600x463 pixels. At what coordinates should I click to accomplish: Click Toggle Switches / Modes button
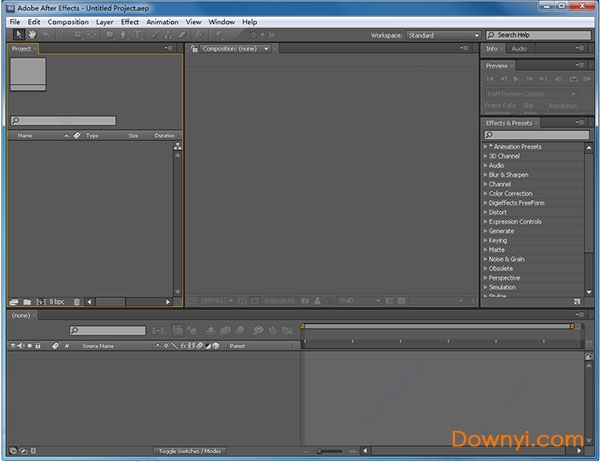pyautogui.click(x=190, y=451)
